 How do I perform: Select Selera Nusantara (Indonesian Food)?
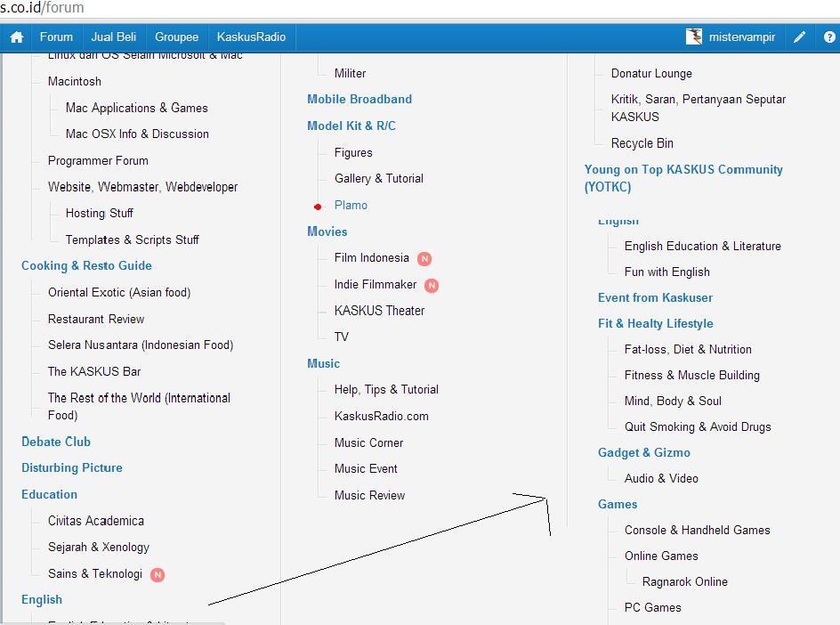[141, 345]
